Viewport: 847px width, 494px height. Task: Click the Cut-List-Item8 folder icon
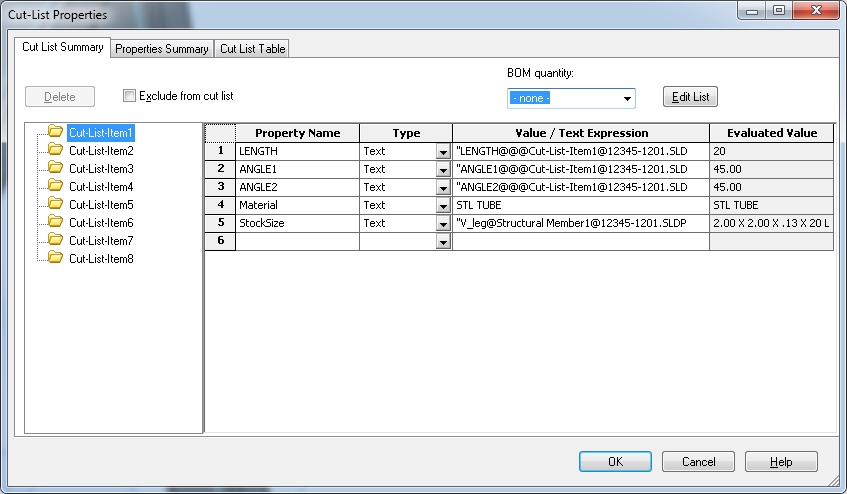point(55,258)
